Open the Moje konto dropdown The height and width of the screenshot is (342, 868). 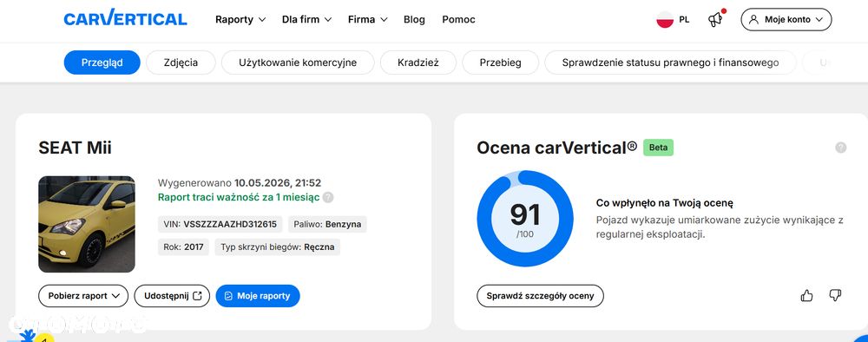coord(786,19)
